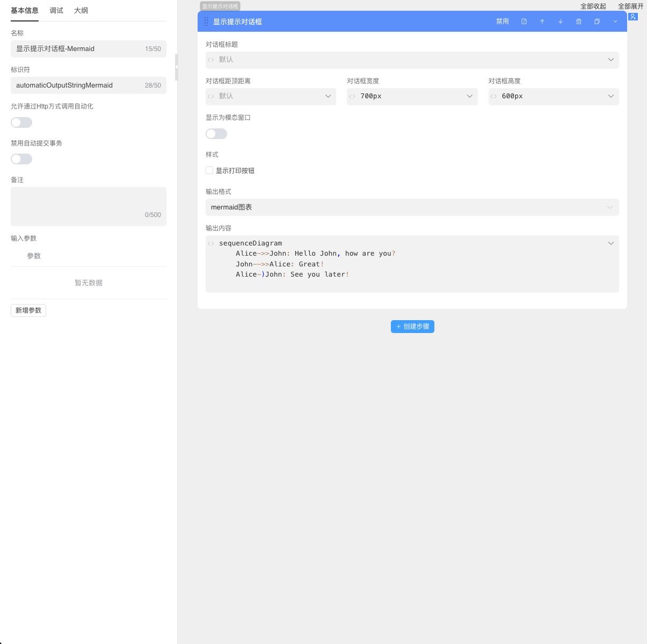Move the step down with arrow icon
The height and width of the screenshot is (644, 647).
pyautogui.click(x=561, y=21)
